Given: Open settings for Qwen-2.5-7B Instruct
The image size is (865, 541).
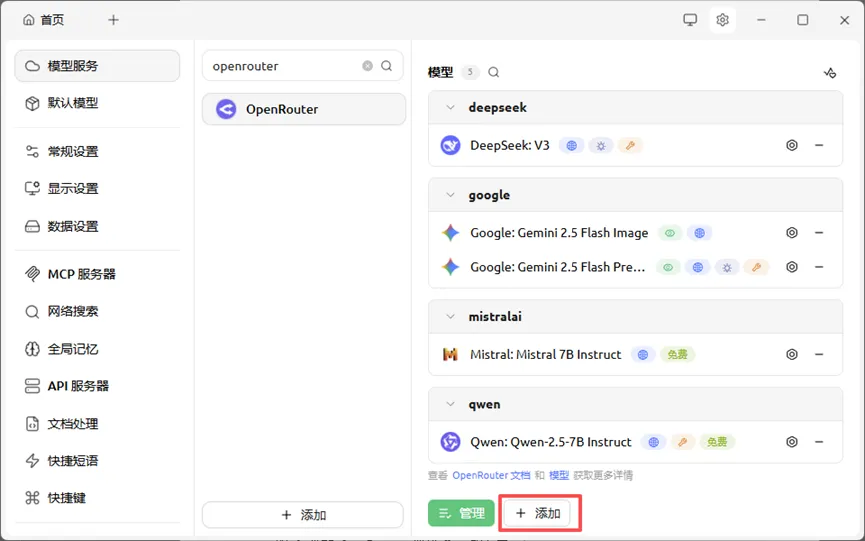Looking at the screenshot, I should [x=792, y=442].
